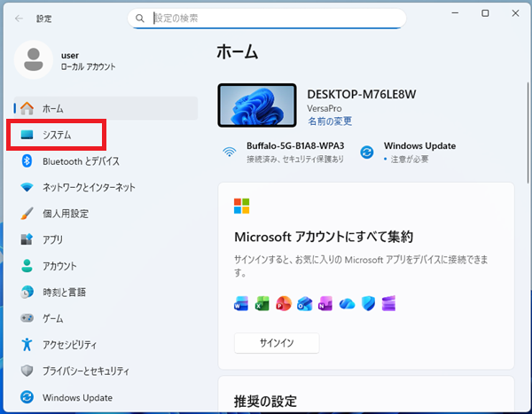
Task: Go to 時刻と言語 settings
Action: (106, 292)
